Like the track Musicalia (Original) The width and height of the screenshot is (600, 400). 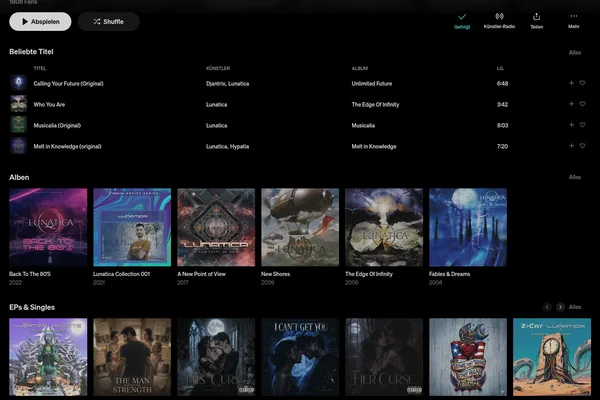click(582, 125)
